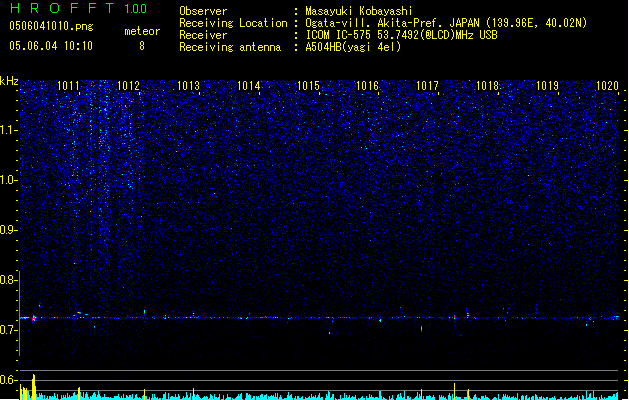Click the Observer field label
629x400 pixels.
[x=203, y=11]
